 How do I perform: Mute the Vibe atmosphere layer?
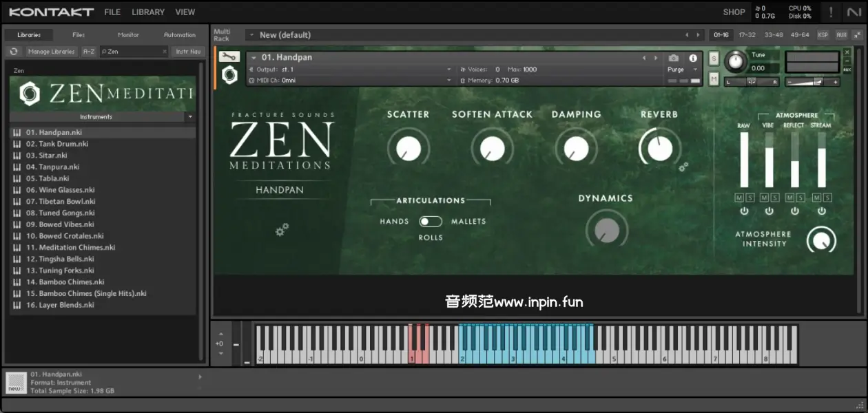tap(763, 198)
